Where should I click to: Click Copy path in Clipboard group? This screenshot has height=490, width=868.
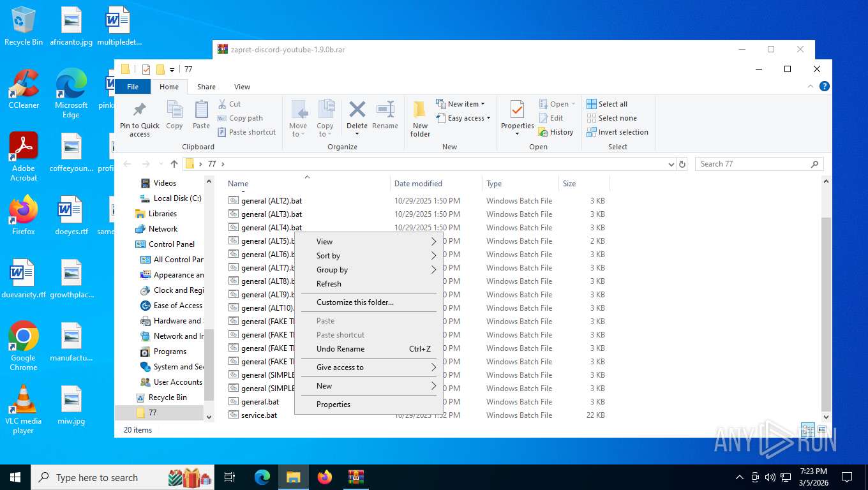point(240,118)
